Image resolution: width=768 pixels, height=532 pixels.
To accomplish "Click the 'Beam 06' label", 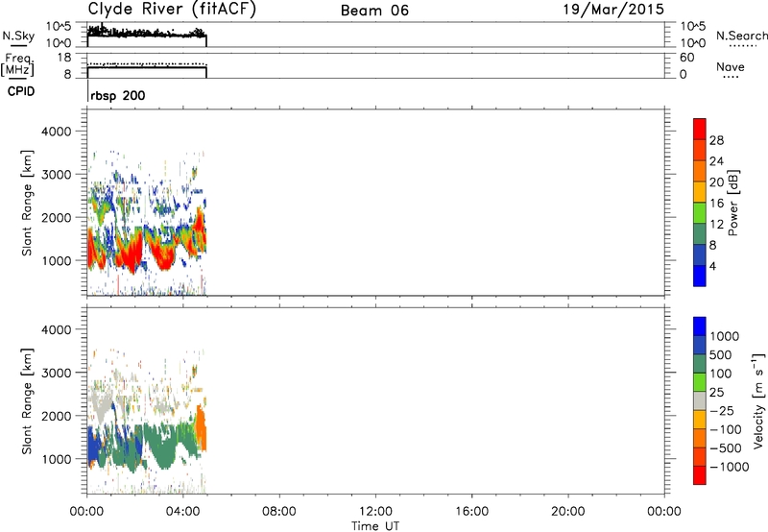I will (374, 11).
